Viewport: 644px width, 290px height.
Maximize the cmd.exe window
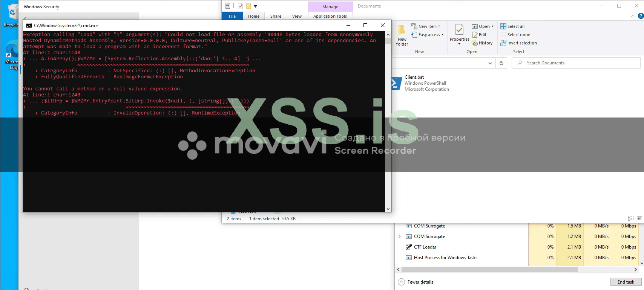point(365,25)
